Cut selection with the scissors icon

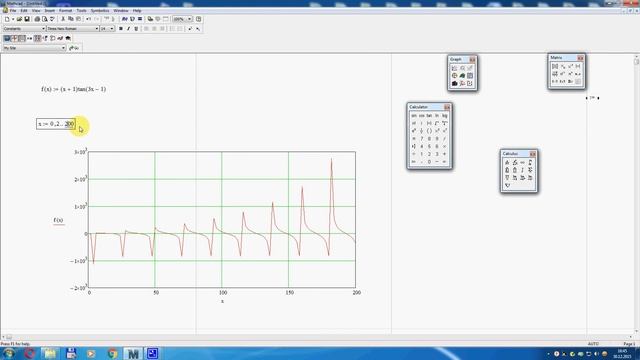63,19
